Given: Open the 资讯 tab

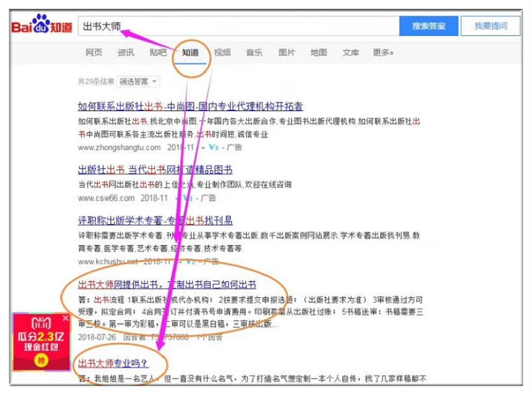Looking at the screenshot, I should point(126,53).
